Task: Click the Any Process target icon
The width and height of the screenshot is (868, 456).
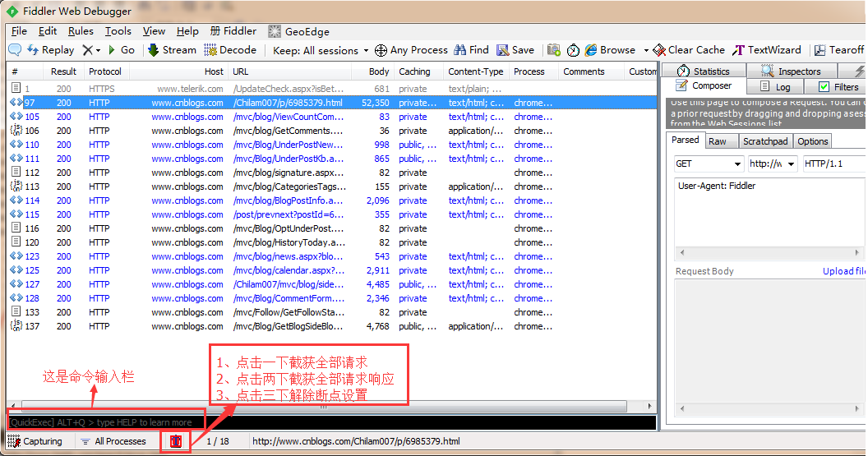Action: [381, 50]
